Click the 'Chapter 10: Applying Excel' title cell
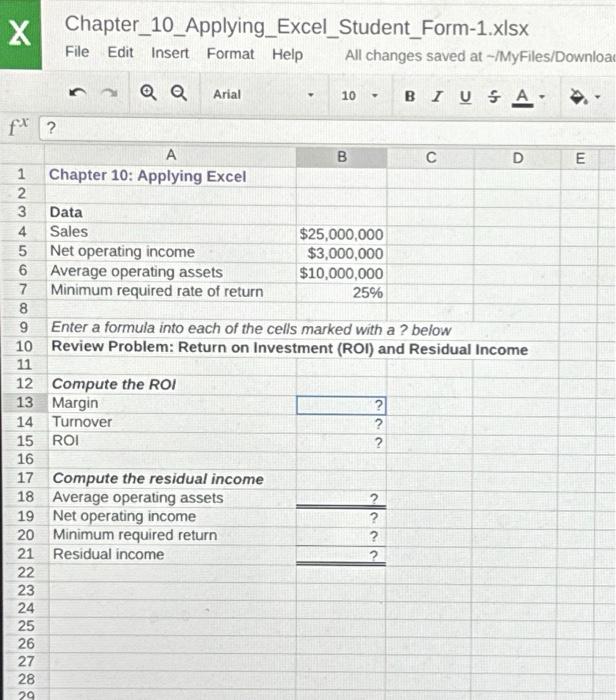616x700 pixels. click(x=171, y=176)
